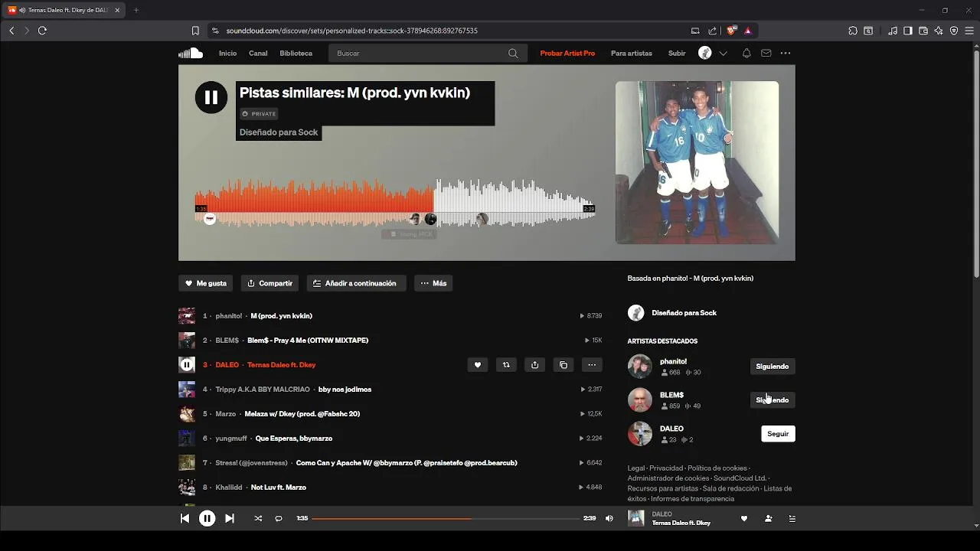Screen dimensions: 980x551
Task: Bookmark this page via address bar icon
Action: (195, 31)
